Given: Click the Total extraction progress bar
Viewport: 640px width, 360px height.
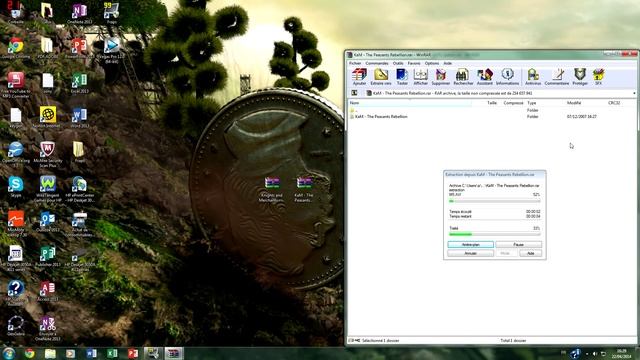Looking at the screenshot, I should 494,234.
